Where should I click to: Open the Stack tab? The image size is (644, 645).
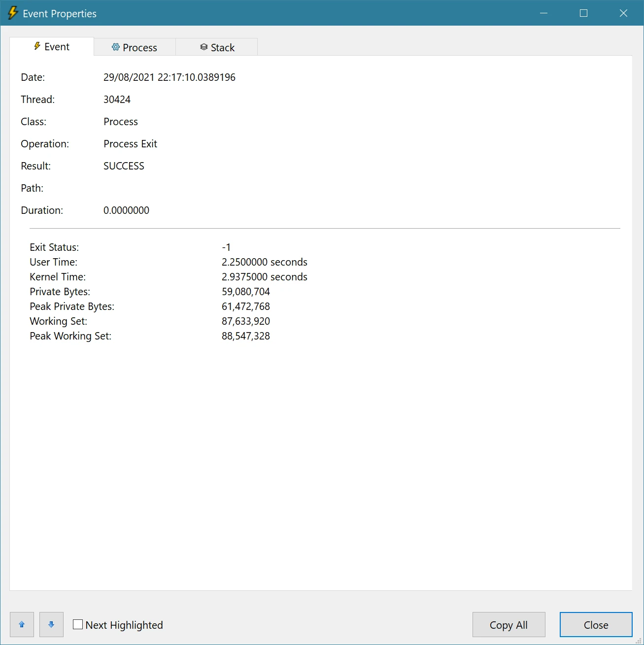pyautogui.click(x=217, y=47)
